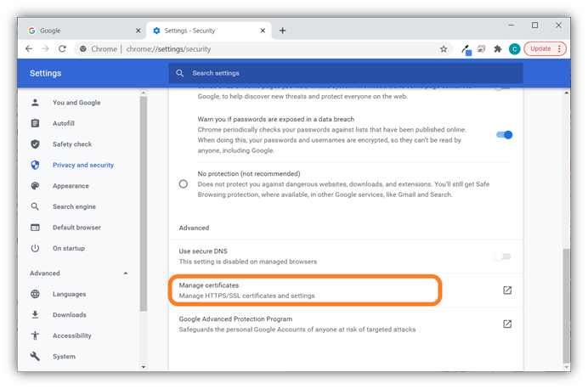This screenshot has width=588, height=389.
Task: Click the System wrench icon
Action: point(35,357)
